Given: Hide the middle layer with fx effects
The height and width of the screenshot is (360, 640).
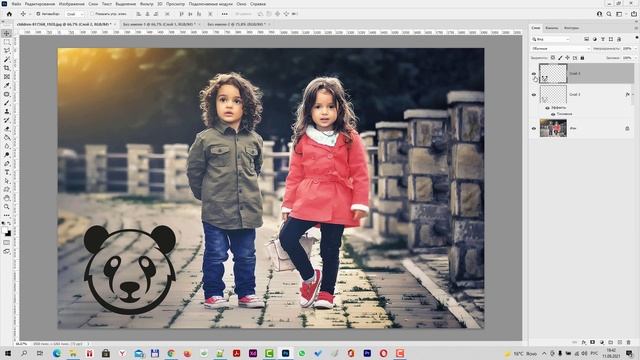Looking at the screenshot, I should (534, 95).
